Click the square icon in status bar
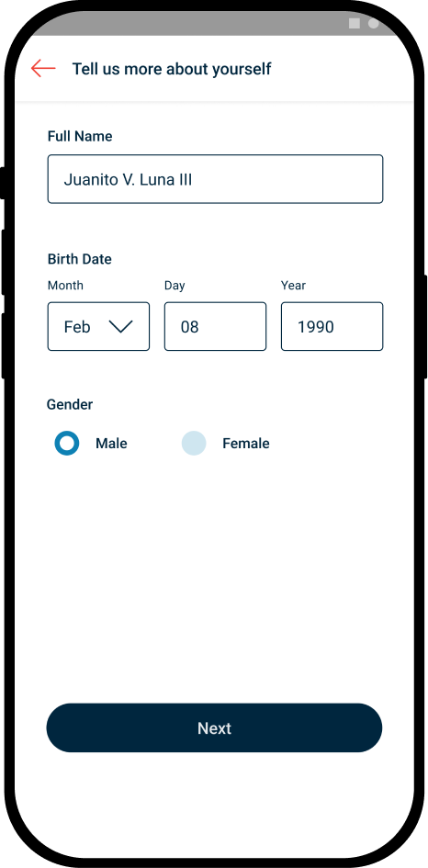This screenshot has width=428, height=868. coord(355,23)
